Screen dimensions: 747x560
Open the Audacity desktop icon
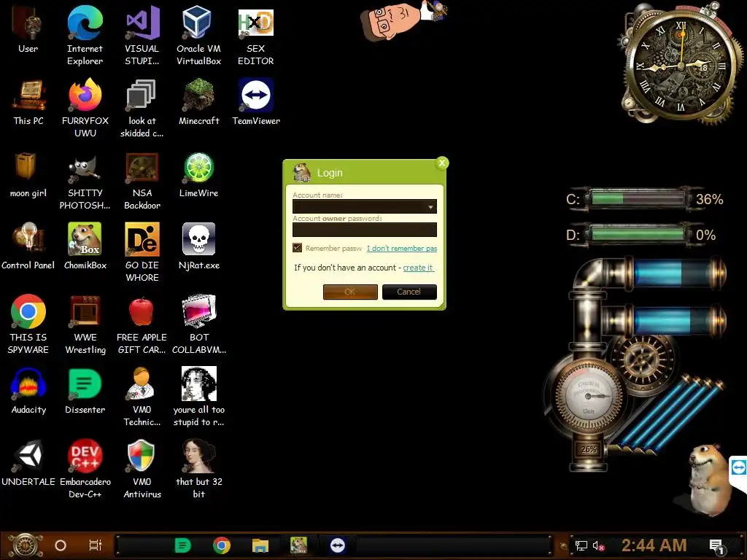point(28,391)
